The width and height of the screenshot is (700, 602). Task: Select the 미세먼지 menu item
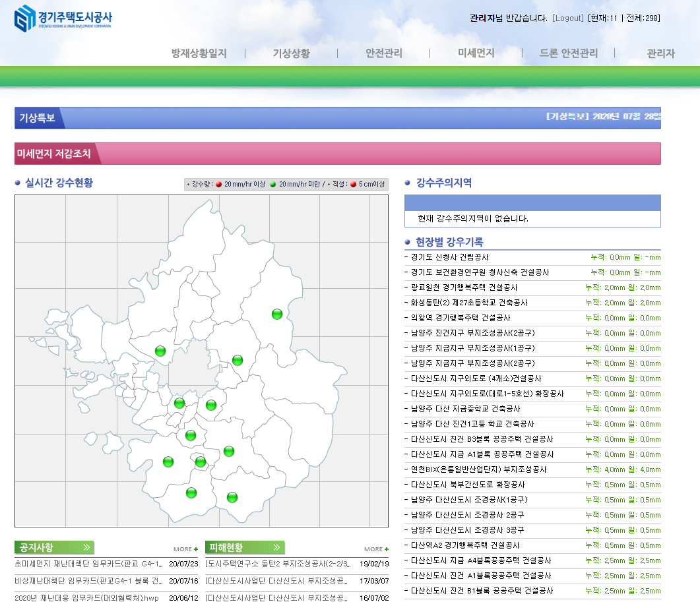(476, 53)
